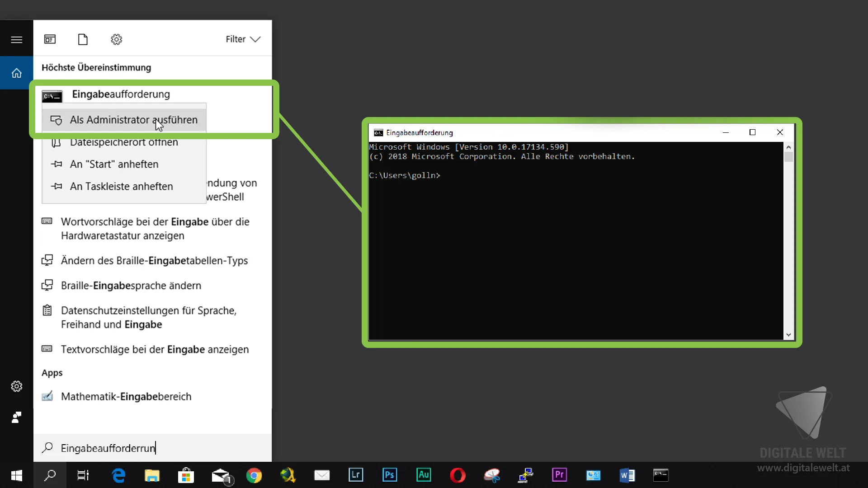Click scroll-down arrow in the Command Prompt window
868x488 pixels.
[788, 335]
